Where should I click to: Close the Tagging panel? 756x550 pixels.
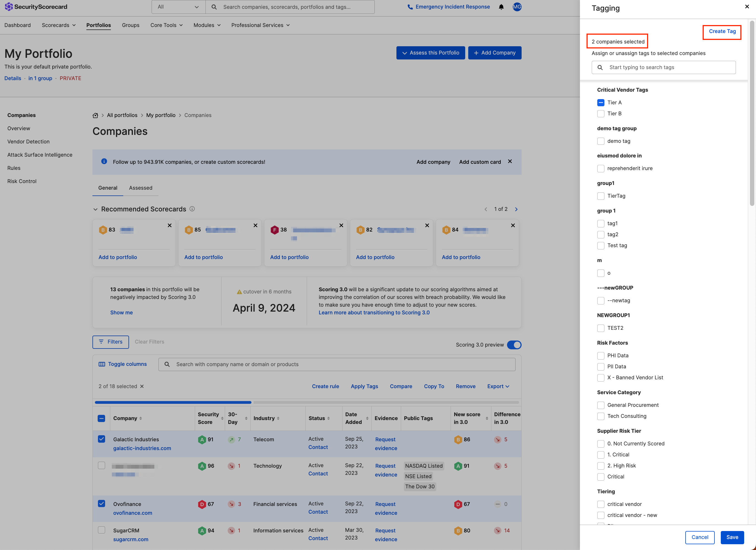747,7
